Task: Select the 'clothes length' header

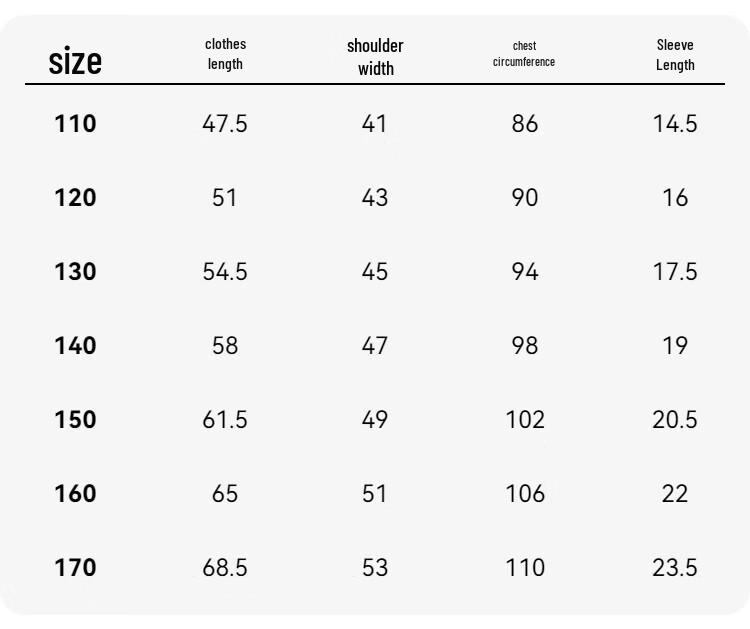Action: (x=225, y=54)
